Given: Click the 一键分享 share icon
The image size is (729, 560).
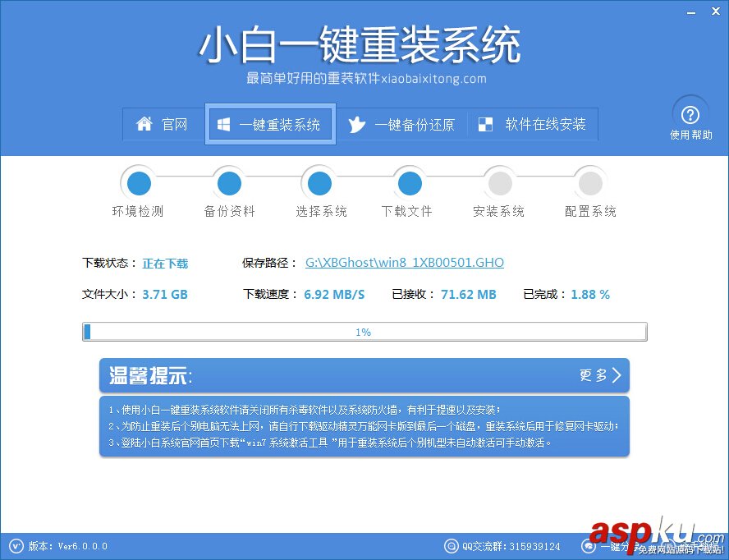Looking at the screenshot, I should pos(589,545).
